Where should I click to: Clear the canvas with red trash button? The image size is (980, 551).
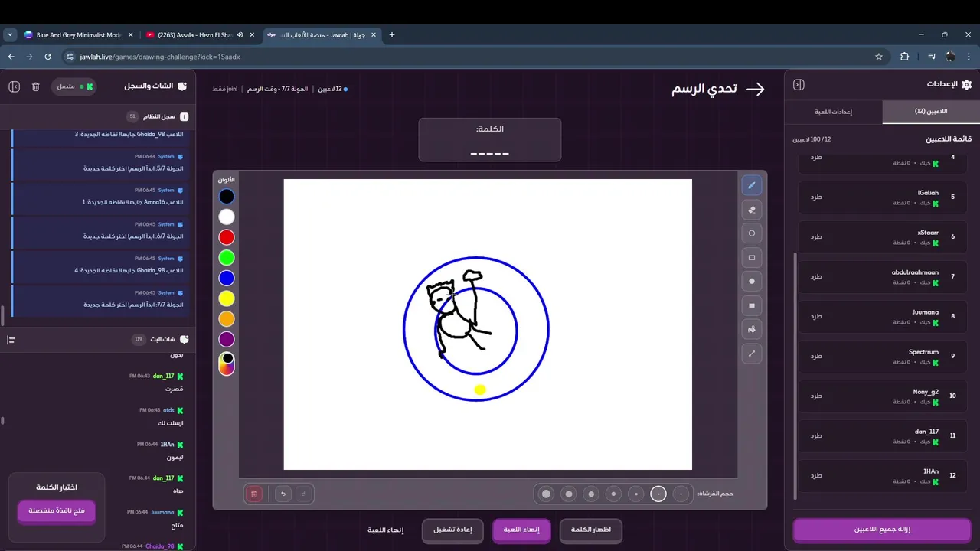pos(254,494)
